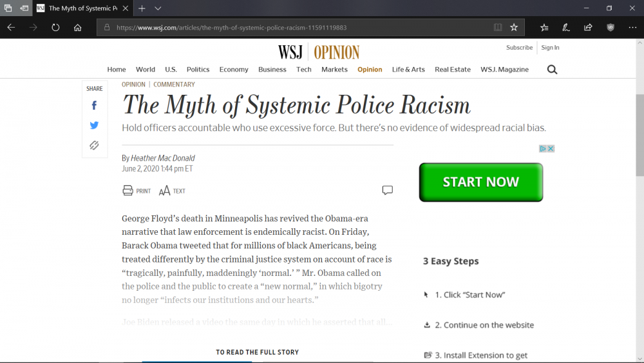Open Politics section
The image size is (644, 363).
(x=198, y=70)
